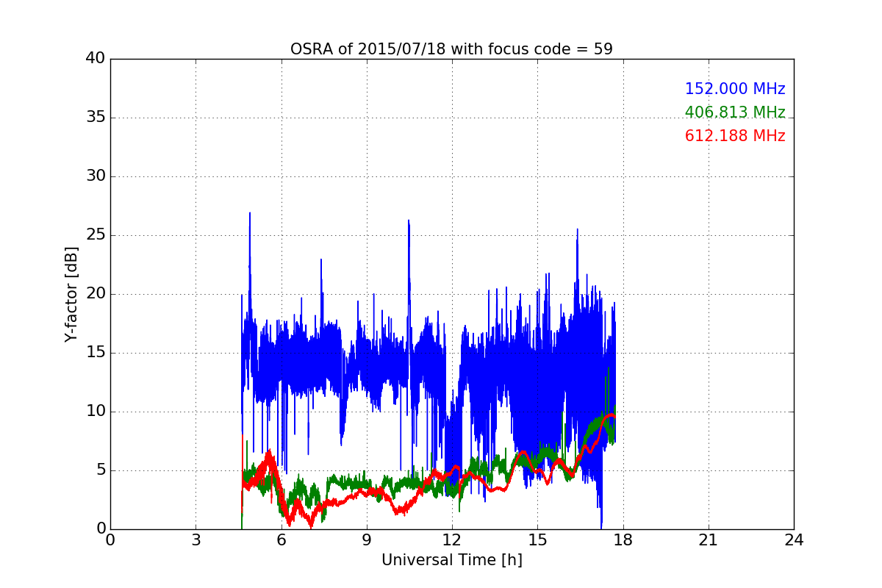Click the x-axis tick label 6

coord(281,540)
